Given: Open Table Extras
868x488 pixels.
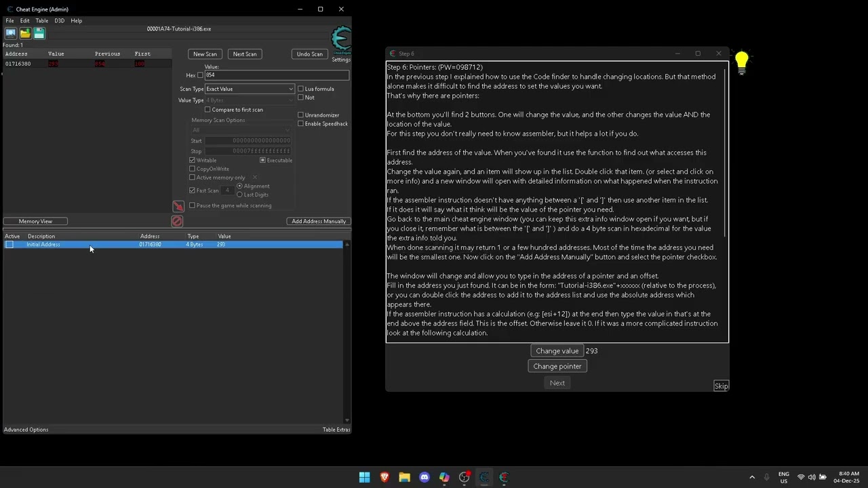Looking at the screenshot, I should 336,430.
